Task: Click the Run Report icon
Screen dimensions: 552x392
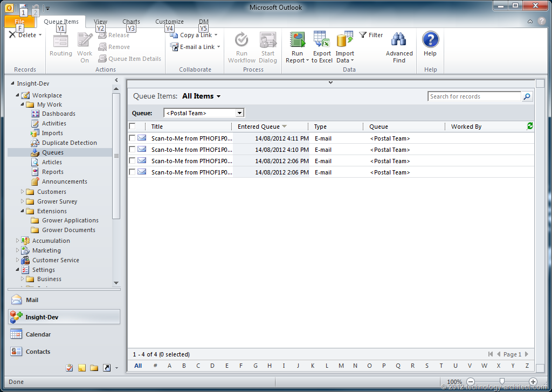Action: 298,39
